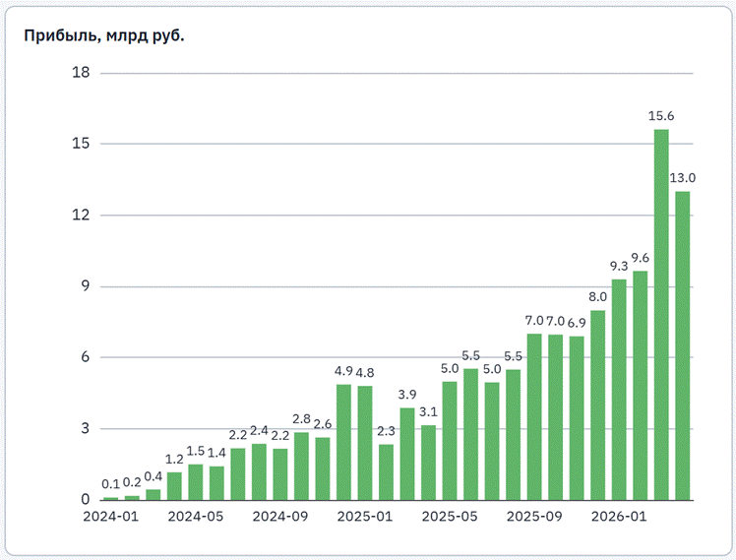Click the bar labeled 9.6
This screenshot has width=736, height=560.
coord(641,386)
